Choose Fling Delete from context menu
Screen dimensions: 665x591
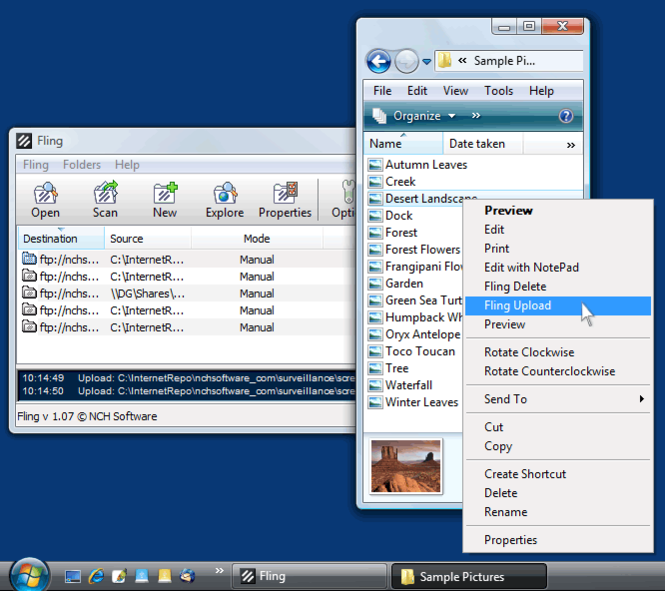point(558,287)
